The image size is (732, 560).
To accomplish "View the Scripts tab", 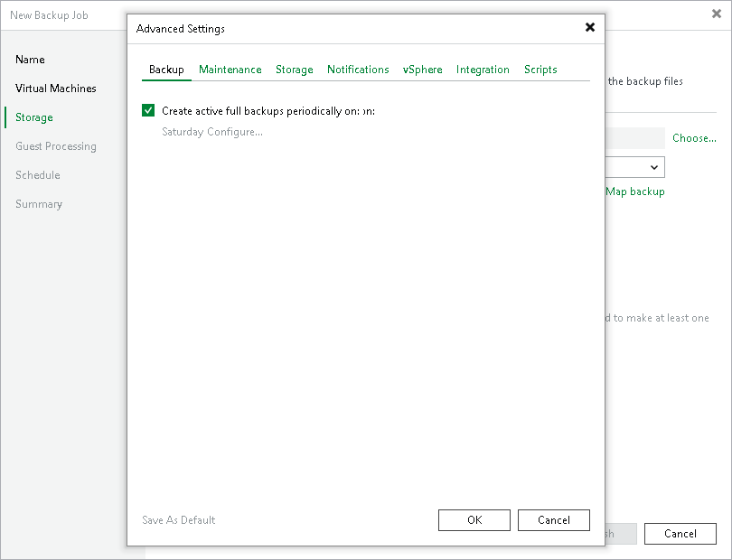I will tap(540, 70).
